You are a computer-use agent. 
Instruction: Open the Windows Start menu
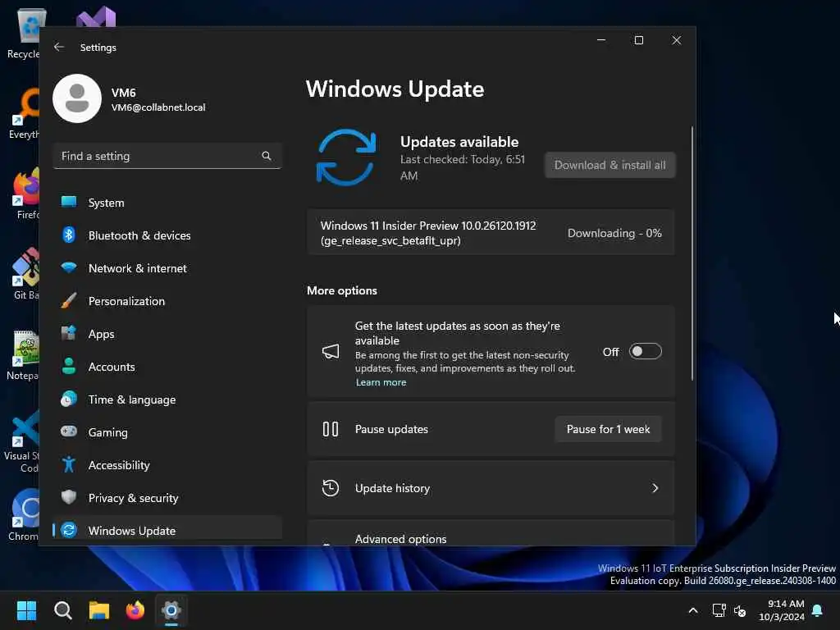pos(26,610)
